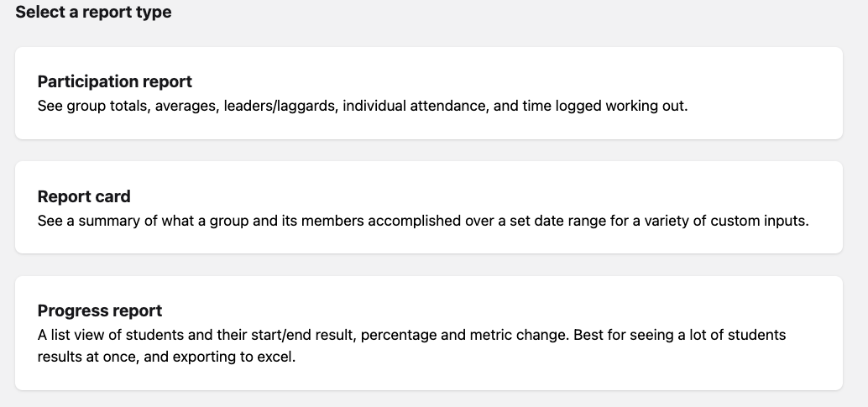Click the "Participation report" title text
Image resolution: width=868 pixels, height=407 pixels.
tap(115, 81)
